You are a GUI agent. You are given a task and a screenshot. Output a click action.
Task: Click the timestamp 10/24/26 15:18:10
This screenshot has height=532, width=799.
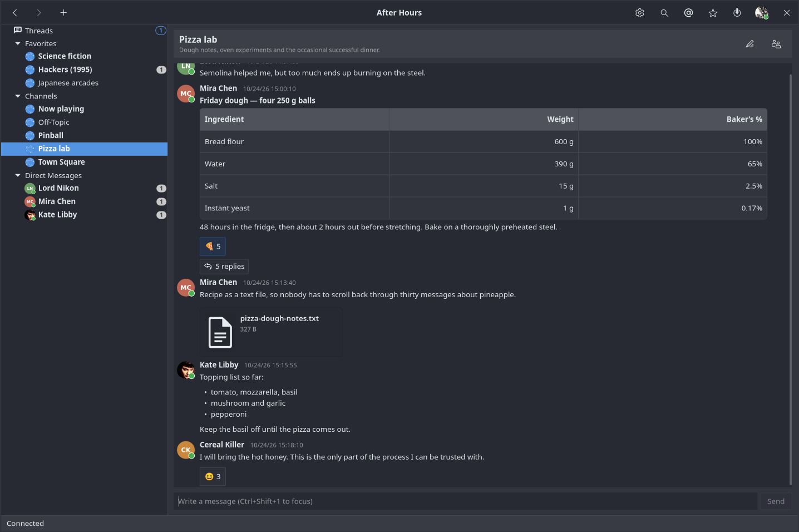tap(277, 445)
